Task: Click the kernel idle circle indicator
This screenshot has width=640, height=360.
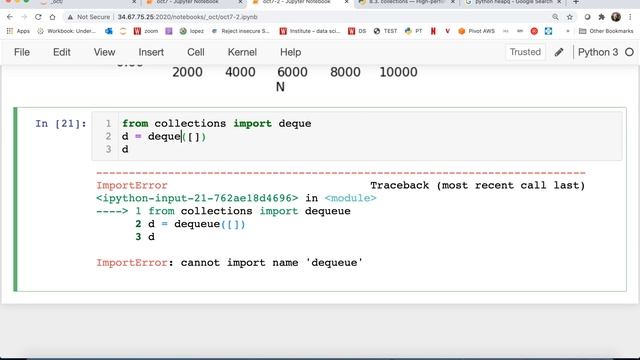Action: (x=629, y=52)
